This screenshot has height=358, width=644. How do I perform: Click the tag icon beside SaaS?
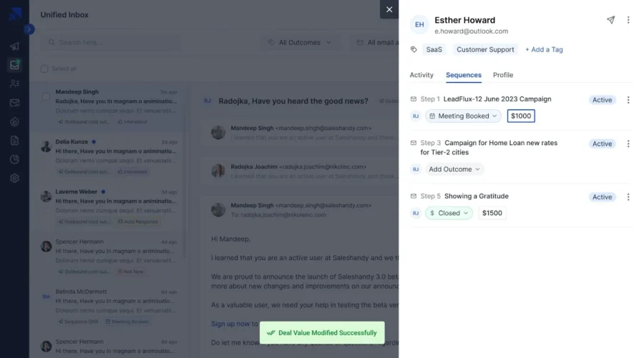414,49
